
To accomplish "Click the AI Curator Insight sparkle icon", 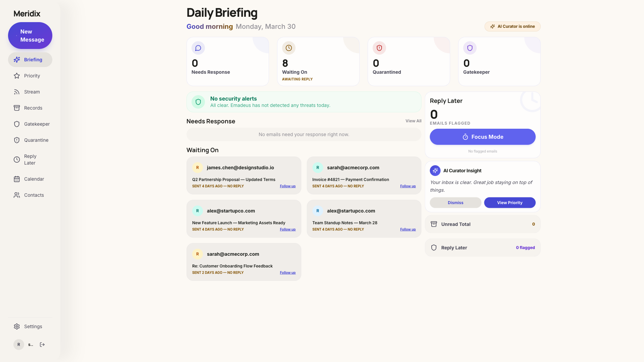I will pos(435,171).
